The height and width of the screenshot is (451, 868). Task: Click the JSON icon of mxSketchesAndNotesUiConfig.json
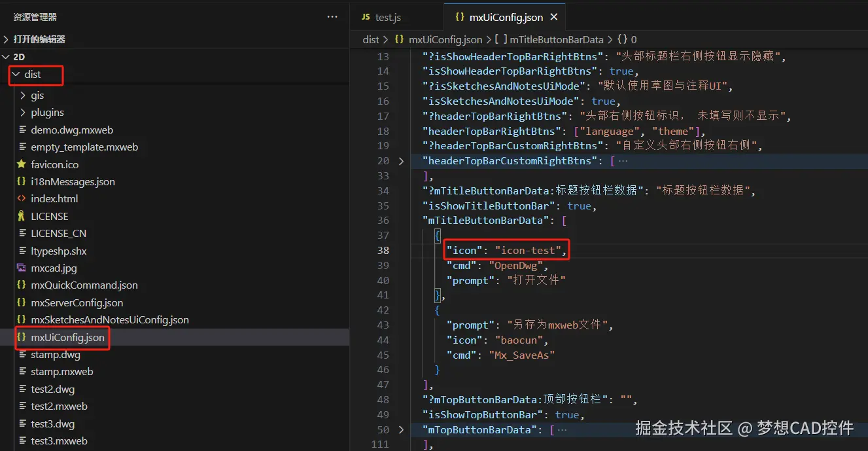click(x=21, y=320)
